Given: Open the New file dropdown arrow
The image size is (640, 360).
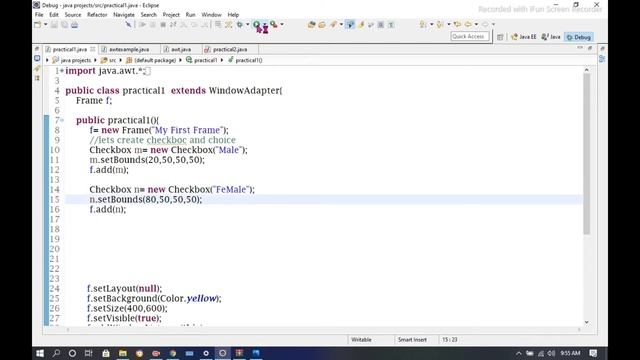Looking at the screenshot, I should pos(45,24).
